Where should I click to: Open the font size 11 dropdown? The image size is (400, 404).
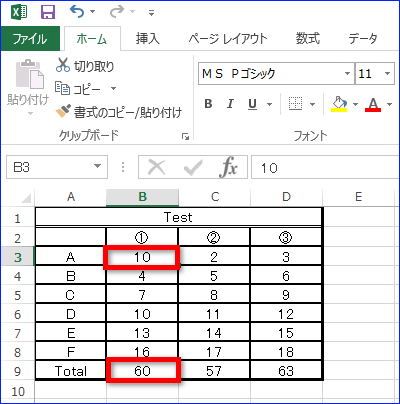point(387,73)
